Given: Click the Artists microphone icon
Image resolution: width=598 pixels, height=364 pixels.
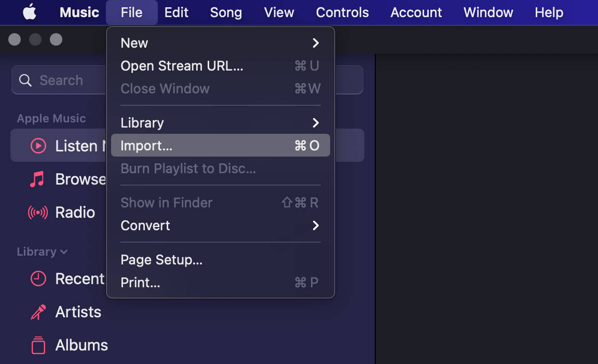Looking at the screenshot, I should (38, 312).
